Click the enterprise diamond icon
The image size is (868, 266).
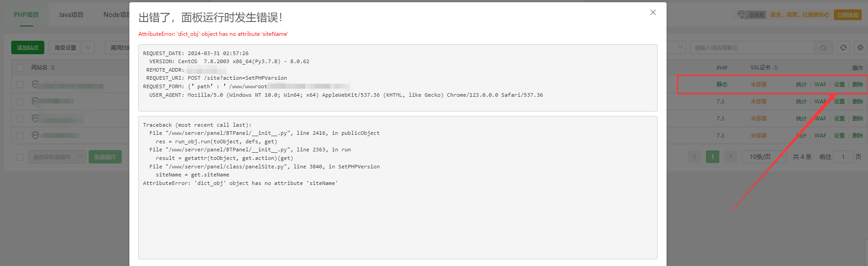point(742,15)
